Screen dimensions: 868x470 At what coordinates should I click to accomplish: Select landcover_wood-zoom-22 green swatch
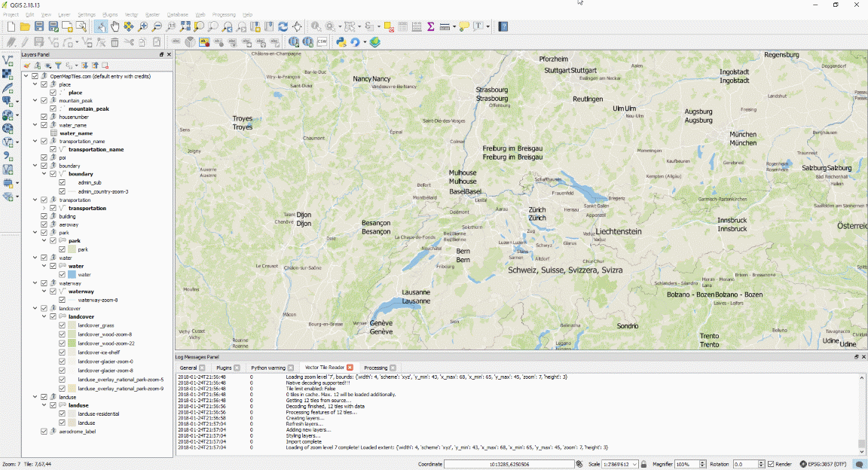[72, 343]
